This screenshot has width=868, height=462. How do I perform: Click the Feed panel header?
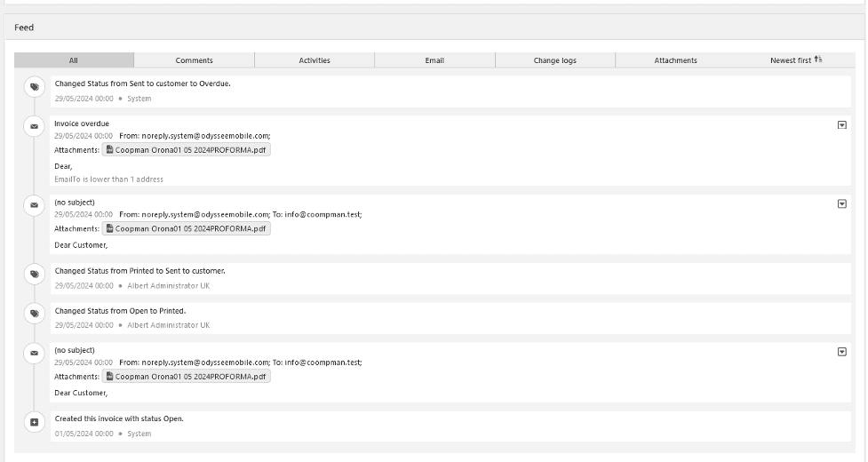[434, 28]
